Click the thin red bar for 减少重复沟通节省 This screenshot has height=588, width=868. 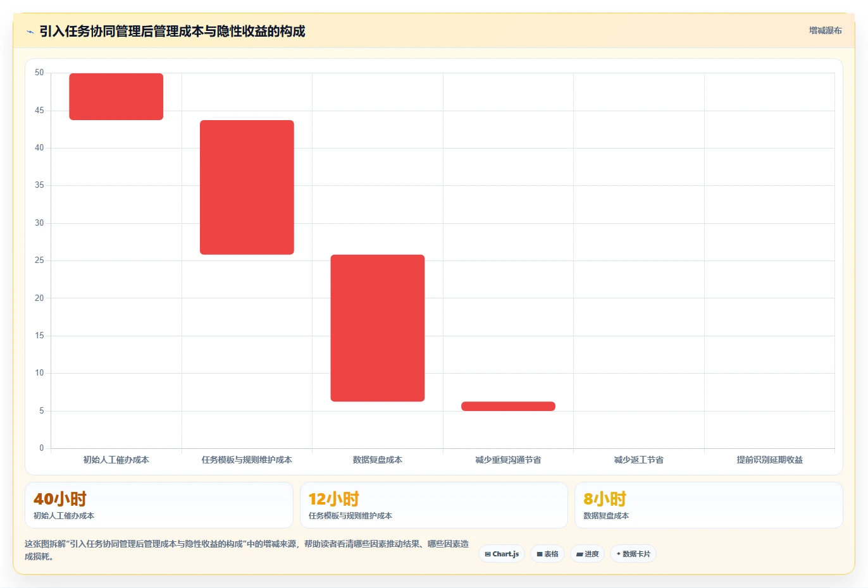508,407
